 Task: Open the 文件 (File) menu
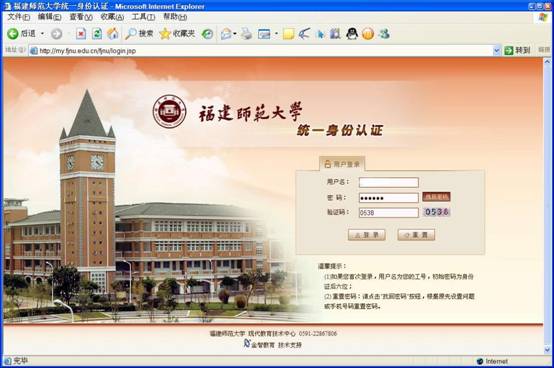(18, 17)
